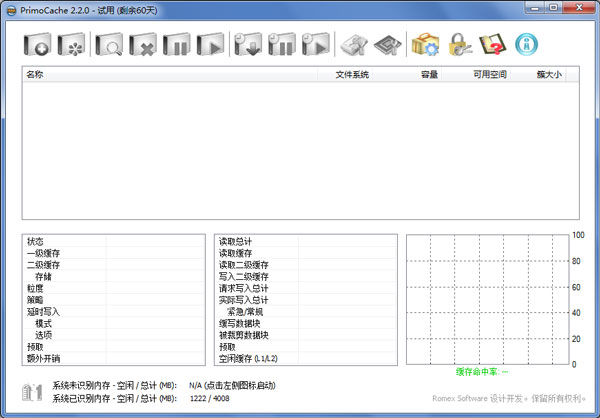Click the 实际写入总计 statistics row
The height and width of the screenshot is (418, 600).
pyautogui.click(x=306, y=300)
